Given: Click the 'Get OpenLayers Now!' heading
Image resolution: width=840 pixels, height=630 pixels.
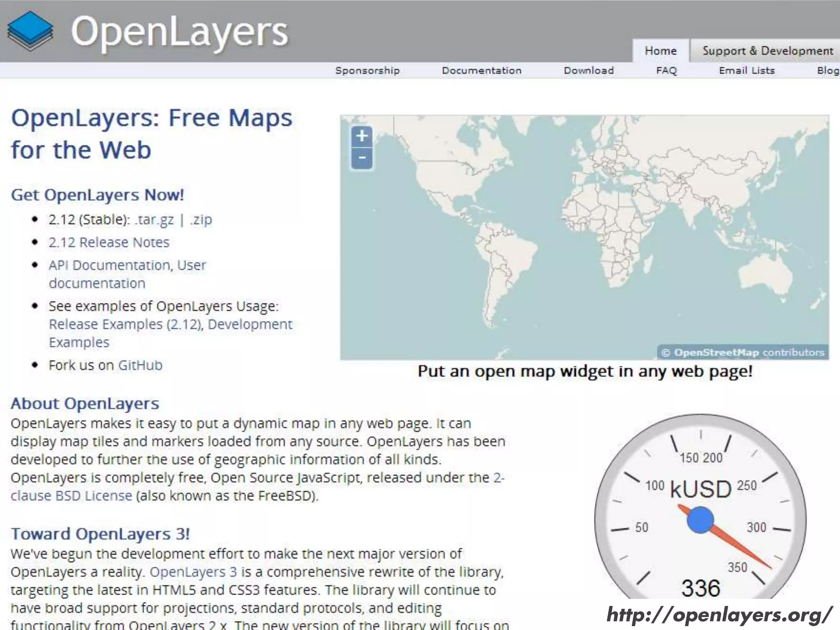Looking at the screenshot, I should click(97, 195).
